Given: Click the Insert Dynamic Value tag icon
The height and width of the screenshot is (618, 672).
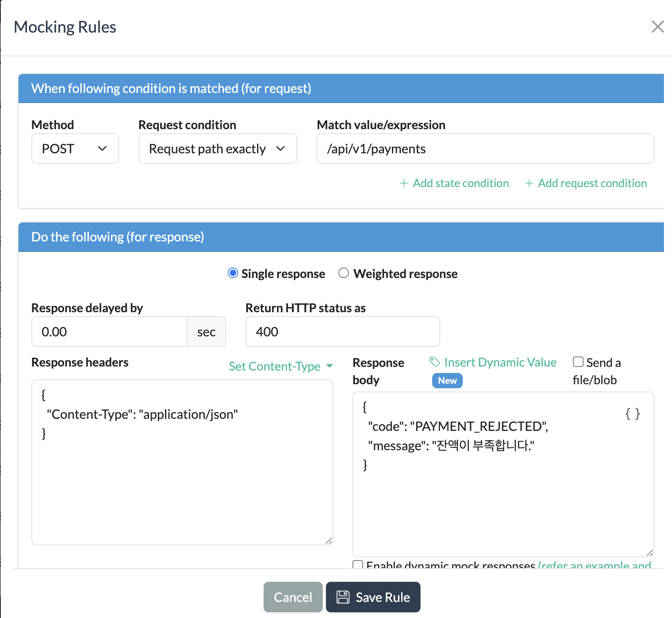Looking at the screenshot, I should point(435,362).
